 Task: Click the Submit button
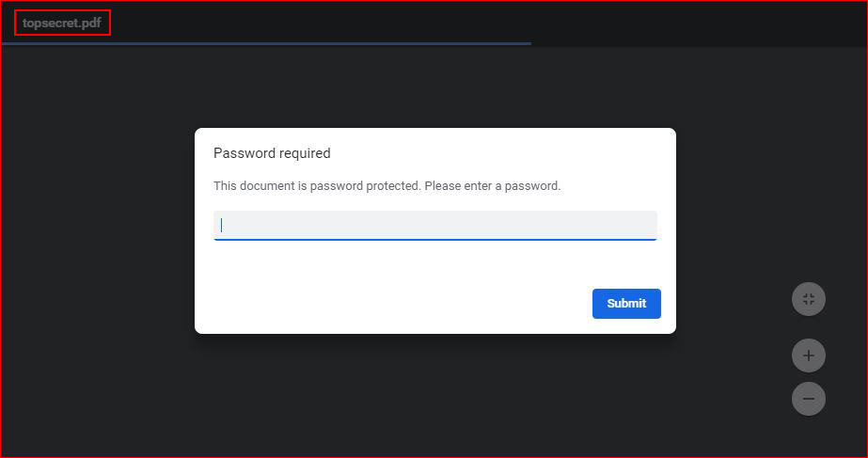coord(626,304)
